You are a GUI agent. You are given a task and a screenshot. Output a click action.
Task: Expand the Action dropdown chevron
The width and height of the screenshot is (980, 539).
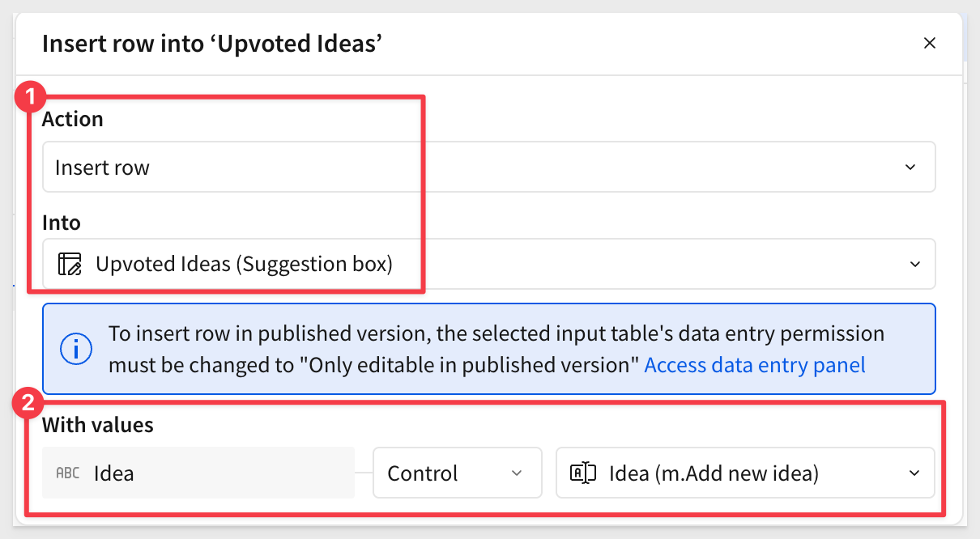(910, 168)
